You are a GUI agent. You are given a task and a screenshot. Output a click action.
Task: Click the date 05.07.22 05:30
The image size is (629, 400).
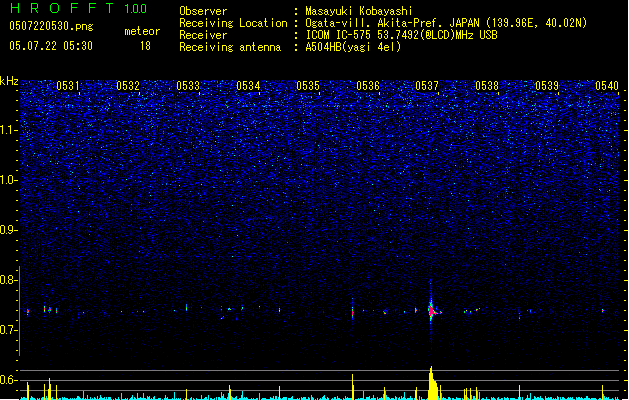[x=51, y=46]
